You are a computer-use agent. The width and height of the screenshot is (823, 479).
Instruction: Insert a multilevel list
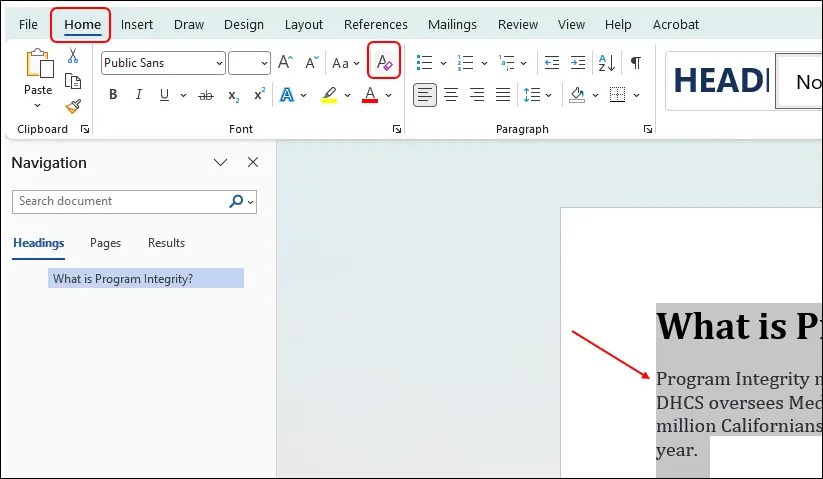(507, 63)
